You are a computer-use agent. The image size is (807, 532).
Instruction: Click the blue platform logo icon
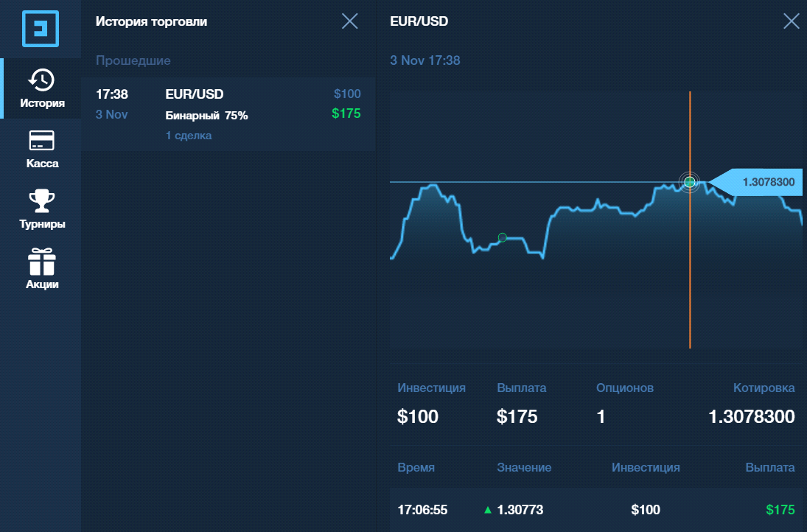(40, 29)
